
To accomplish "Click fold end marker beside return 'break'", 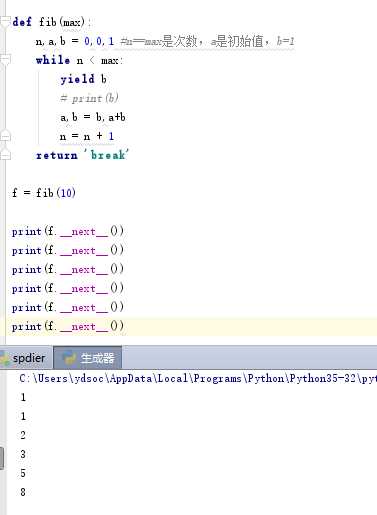I will click(x=5, y=155).
